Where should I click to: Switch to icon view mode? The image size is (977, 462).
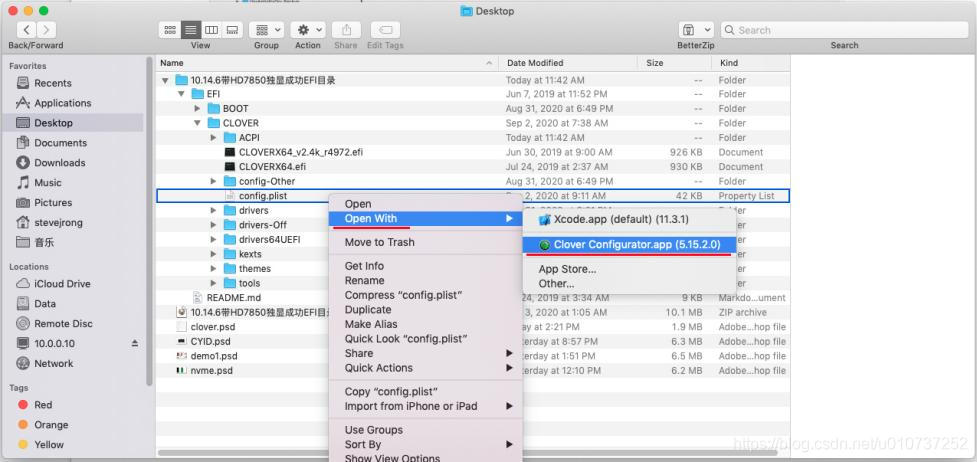169,29
